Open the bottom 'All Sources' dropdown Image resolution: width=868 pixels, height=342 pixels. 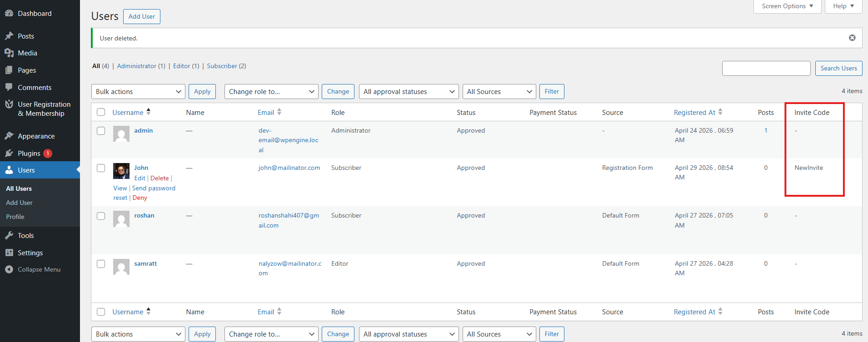(x=499, y=334)
